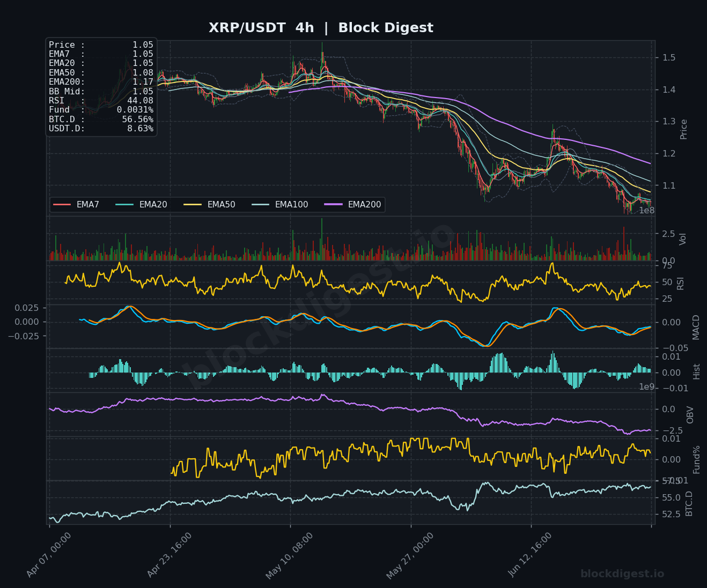
Task: Click the 1.4 price axis tick
Action: (668, 90)
